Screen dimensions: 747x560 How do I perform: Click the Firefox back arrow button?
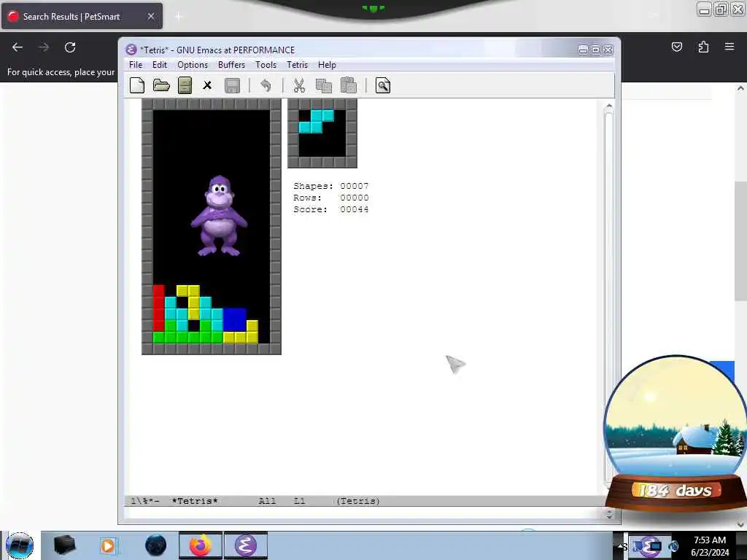pyautogui.click(x=18, y=47)
